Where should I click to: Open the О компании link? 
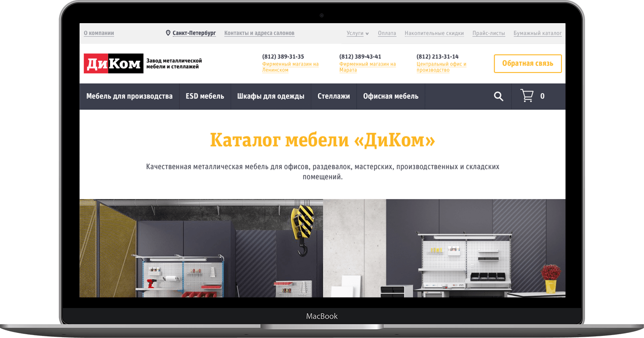point(99,33)
